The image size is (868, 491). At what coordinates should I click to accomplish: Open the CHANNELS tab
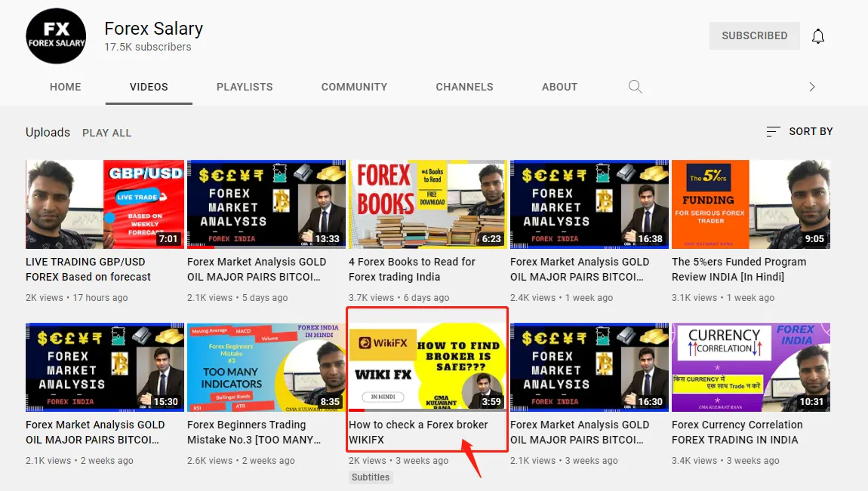[464, 87]
